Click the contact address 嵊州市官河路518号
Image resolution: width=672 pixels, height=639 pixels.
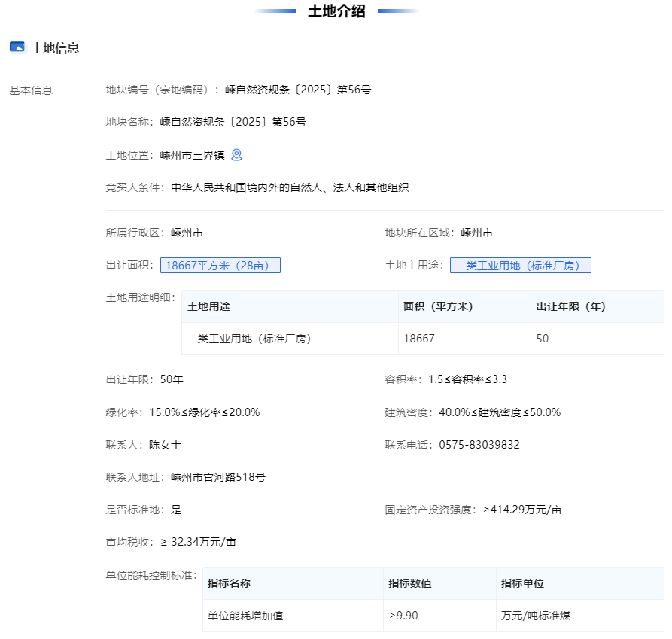pos(218,477)
